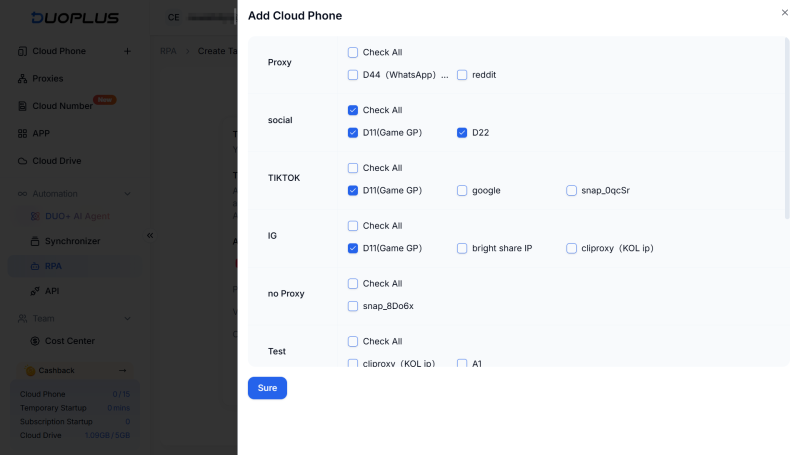Image resolution: width=800 pixels, height=455 pixels.
Task: Confirm selection with the Sure button
Action: click(x=267, y=388)
